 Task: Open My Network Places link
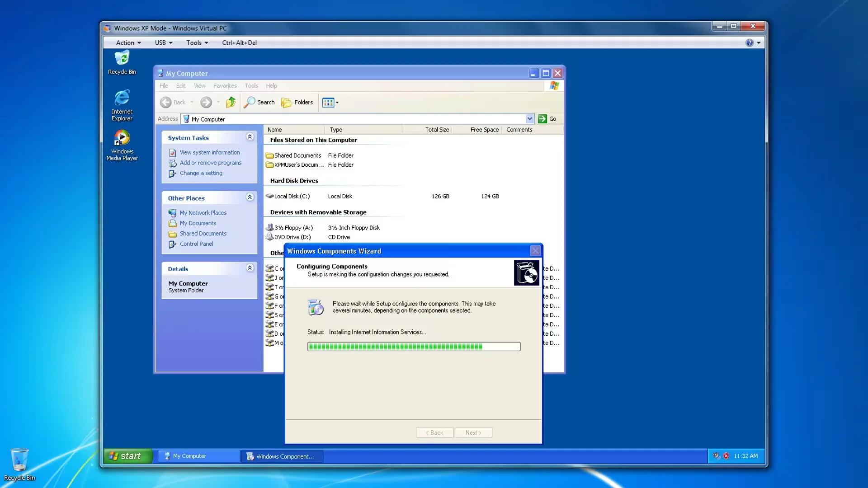coord(203,213)
